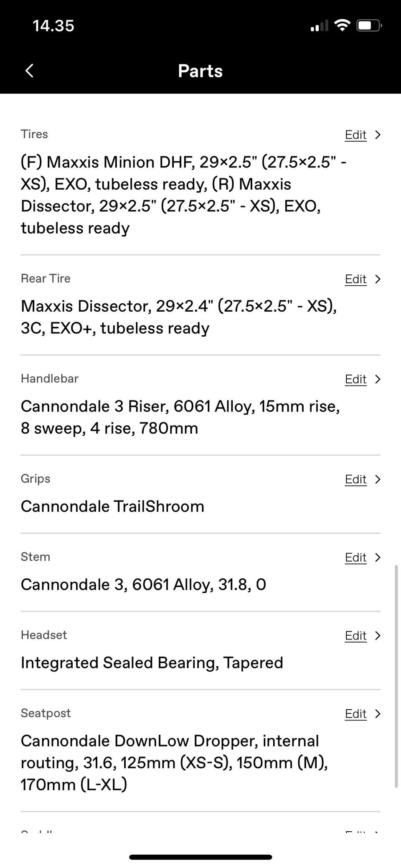This screenshot has height=868, width=401.
Task: Select the Cannondale TrailShroom grips text
Action: [112, 506]
